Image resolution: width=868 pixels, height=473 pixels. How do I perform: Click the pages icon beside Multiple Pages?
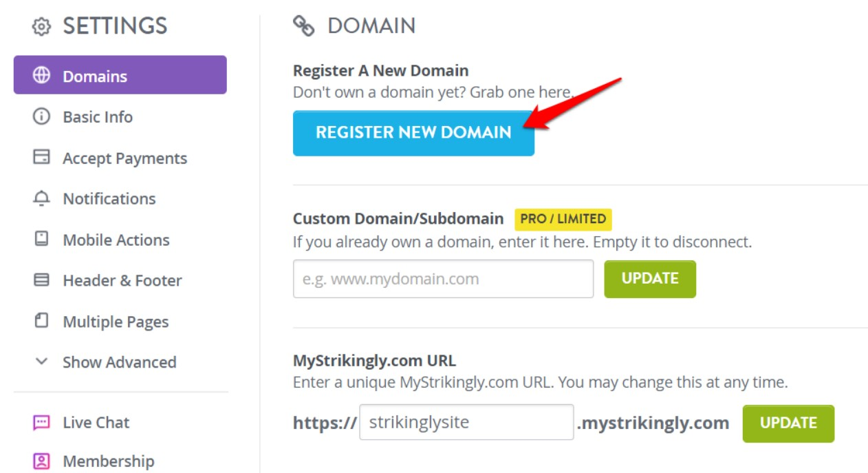[41, 321]
